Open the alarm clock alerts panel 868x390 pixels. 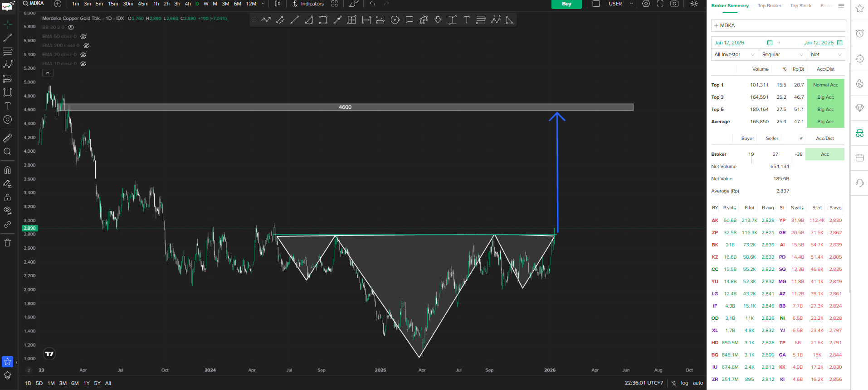[x=859, y=34]
